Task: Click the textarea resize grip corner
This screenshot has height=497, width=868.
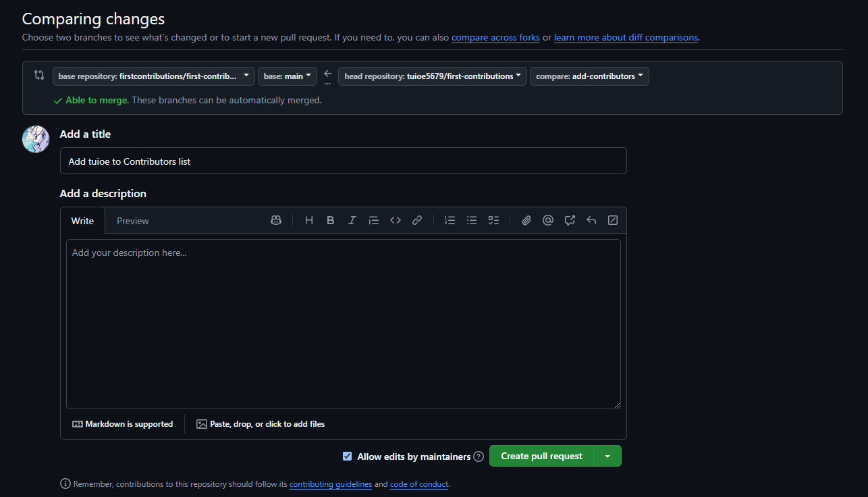Action: pyautogui.click(x=617, y=405)
